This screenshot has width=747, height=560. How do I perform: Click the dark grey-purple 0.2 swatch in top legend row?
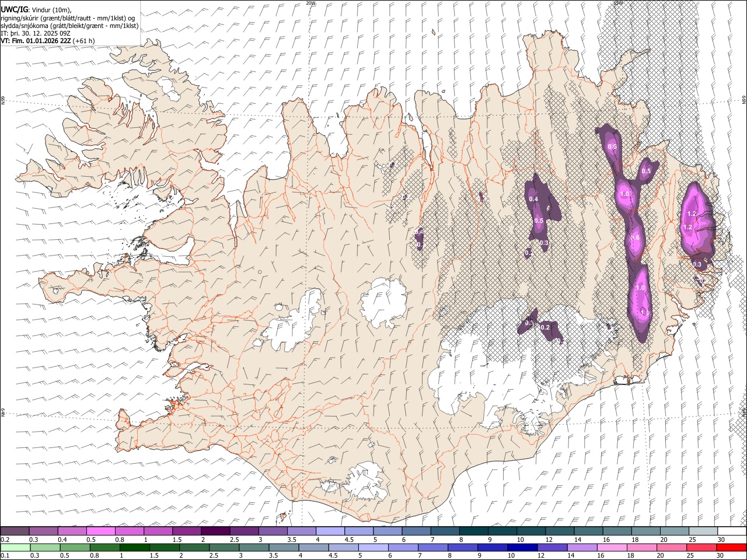coord(15,531)
